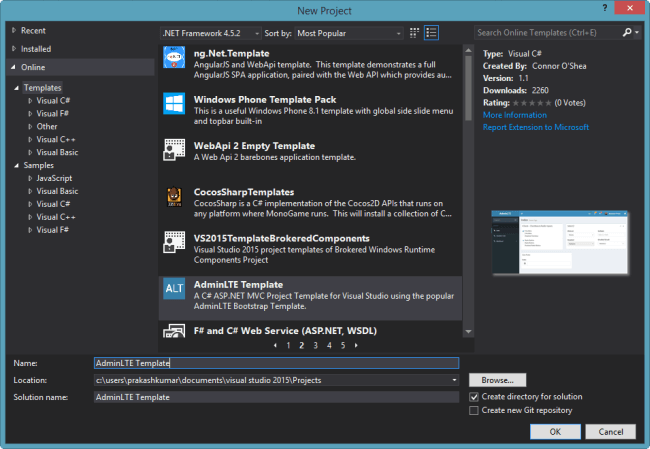The height and width of the screenshot is (449, 650).
Task: Select Visual F# under Samples
Action: 53,230
